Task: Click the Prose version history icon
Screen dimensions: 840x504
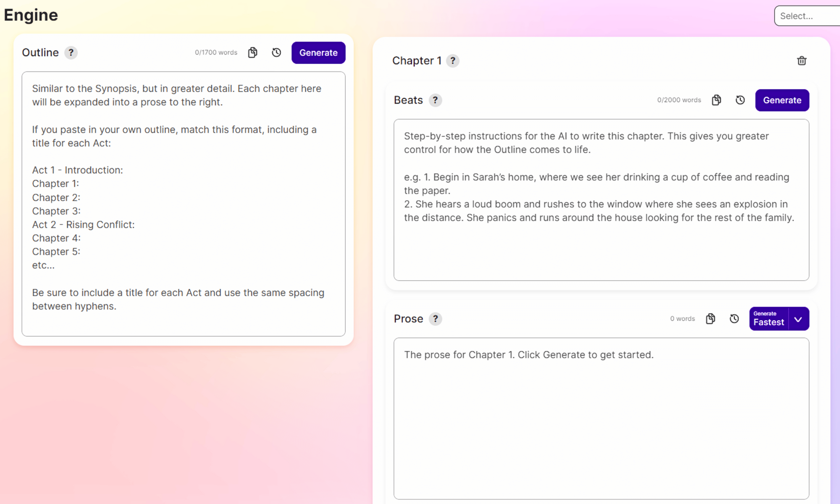Action: coord(734,319)
